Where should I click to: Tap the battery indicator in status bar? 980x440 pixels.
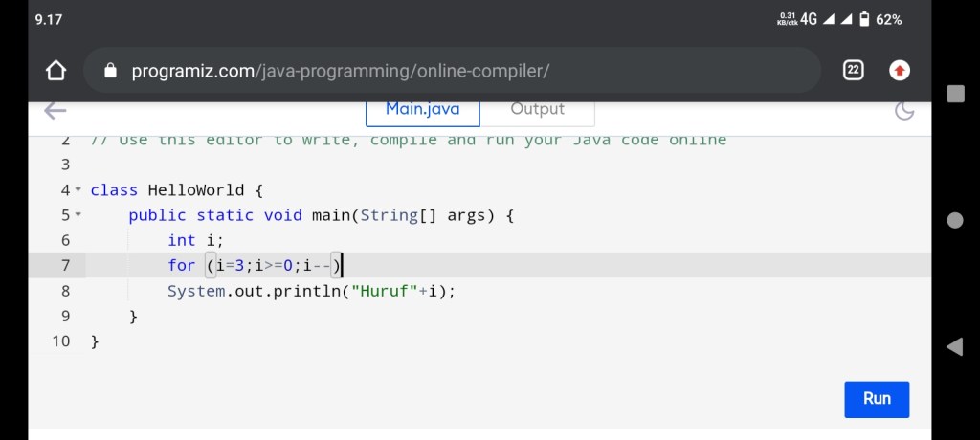pos(863,20)
